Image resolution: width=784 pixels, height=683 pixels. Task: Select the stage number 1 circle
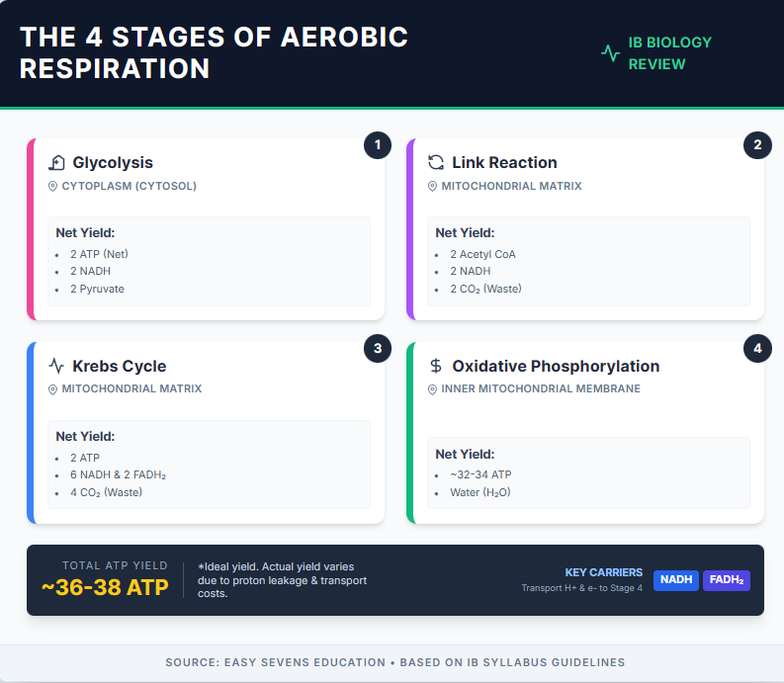coord(377,146)
